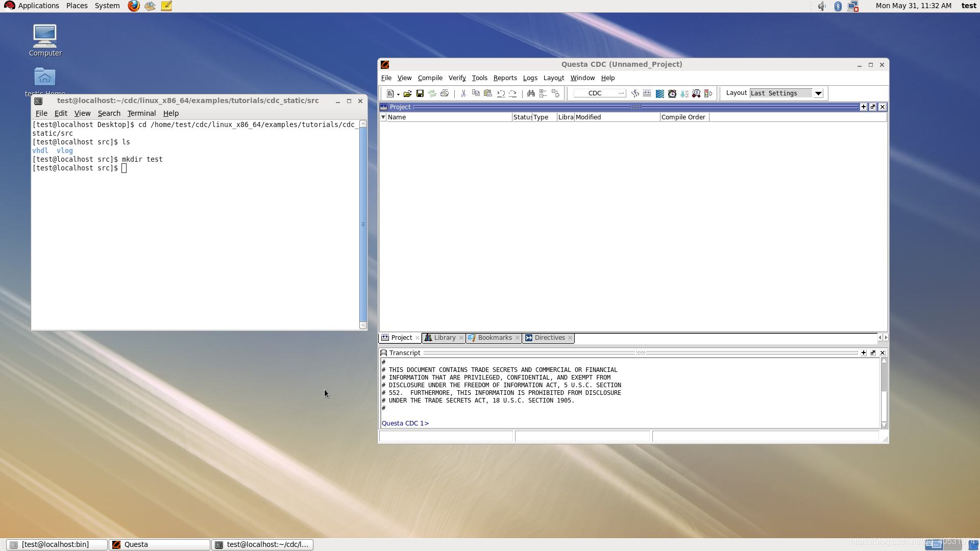Open Questa View menu
Screen dimensions: 980x551
(x=404, y=78)
